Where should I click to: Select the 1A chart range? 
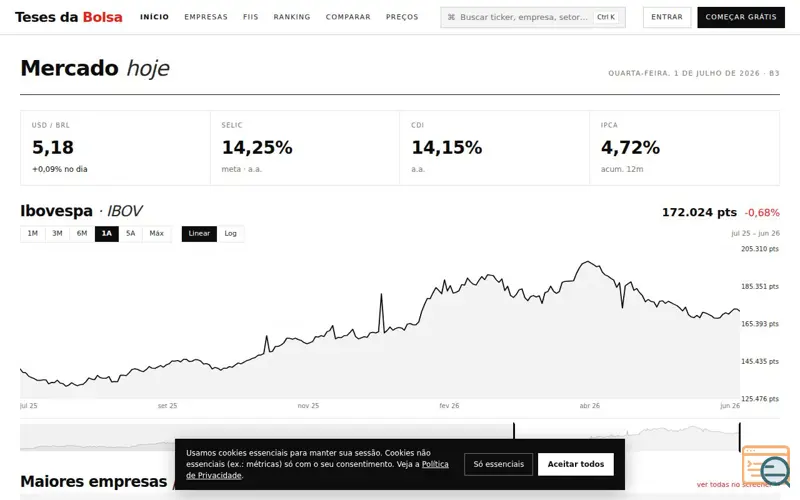pos(107,234)
